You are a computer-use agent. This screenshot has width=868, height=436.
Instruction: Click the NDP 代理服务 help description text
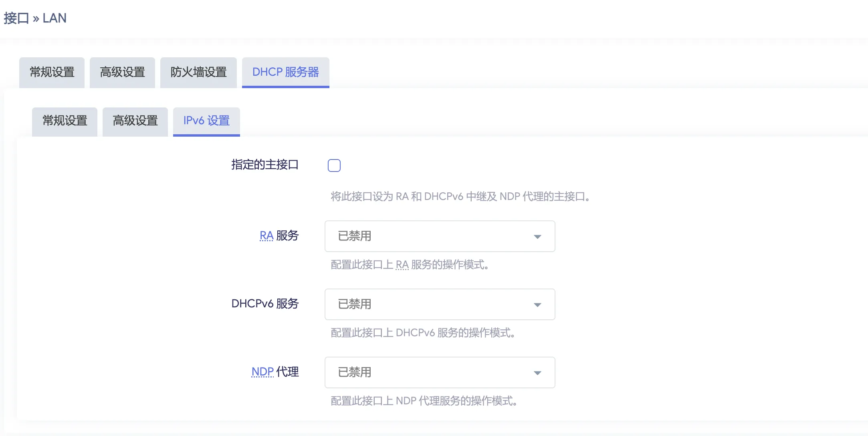click(x=424, y=401)
